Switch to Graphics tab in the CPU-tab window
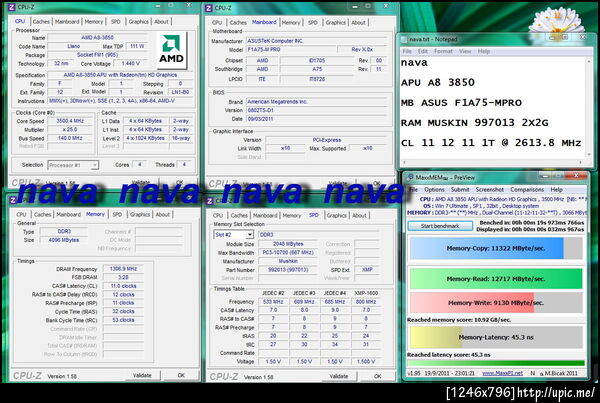Image resolution: width=600 pixels, height=403 pixels. (139, 22)
